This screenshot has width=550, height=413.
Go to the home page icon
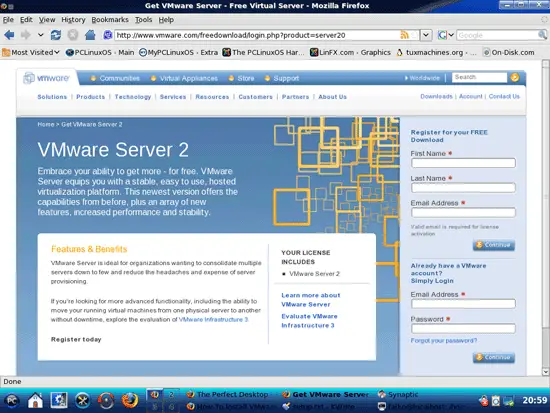click(90, 35)
